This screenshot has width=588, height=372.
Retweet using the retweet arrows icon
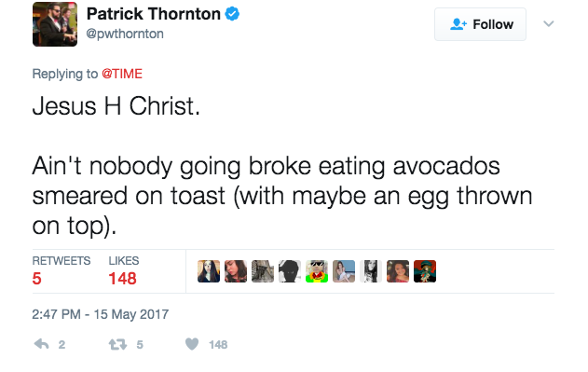[117, 344]
